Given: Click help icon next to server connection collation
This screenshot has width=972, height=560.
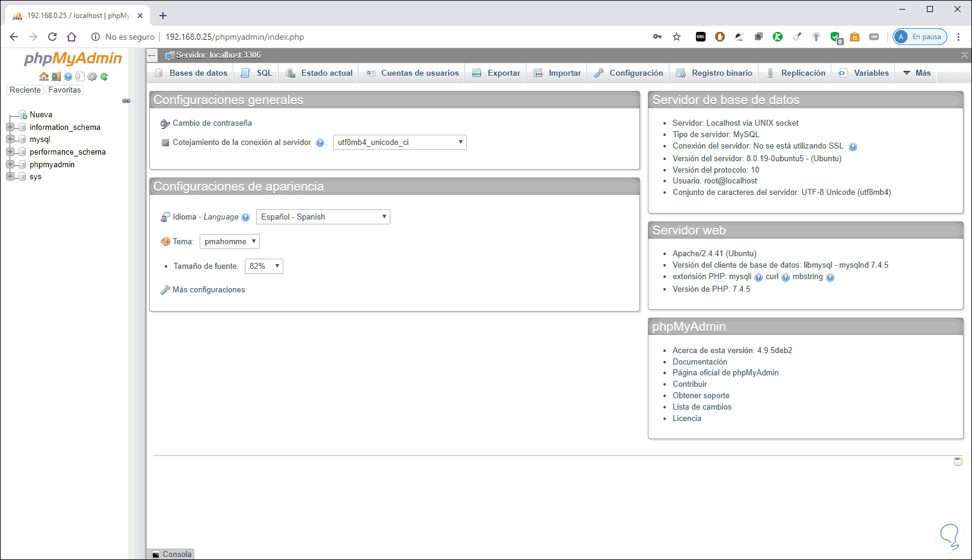Looking at the screenshot, I should click(320, 143).
